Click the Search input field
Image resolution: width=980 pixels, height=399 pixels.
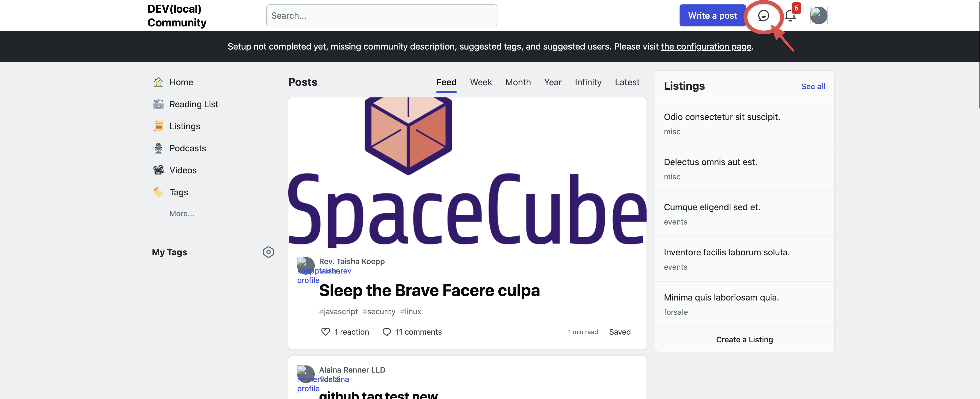(x=381, y=16)
